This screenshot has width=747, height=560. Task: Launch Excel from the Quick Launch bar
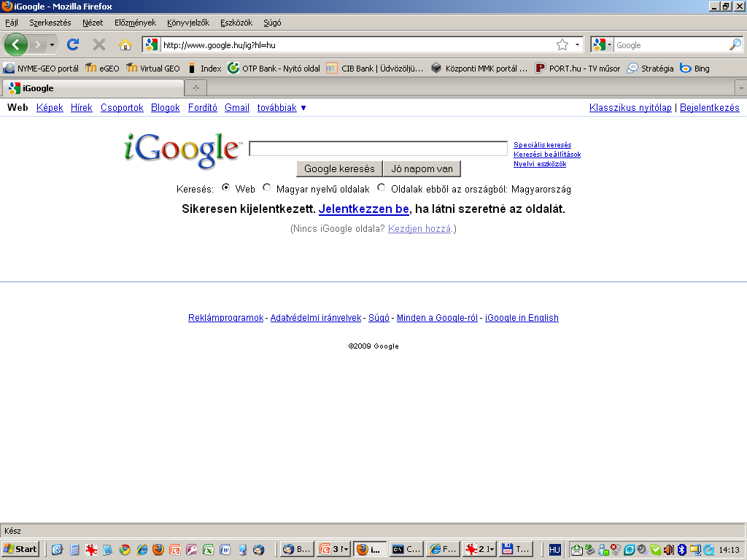point(208,550)
